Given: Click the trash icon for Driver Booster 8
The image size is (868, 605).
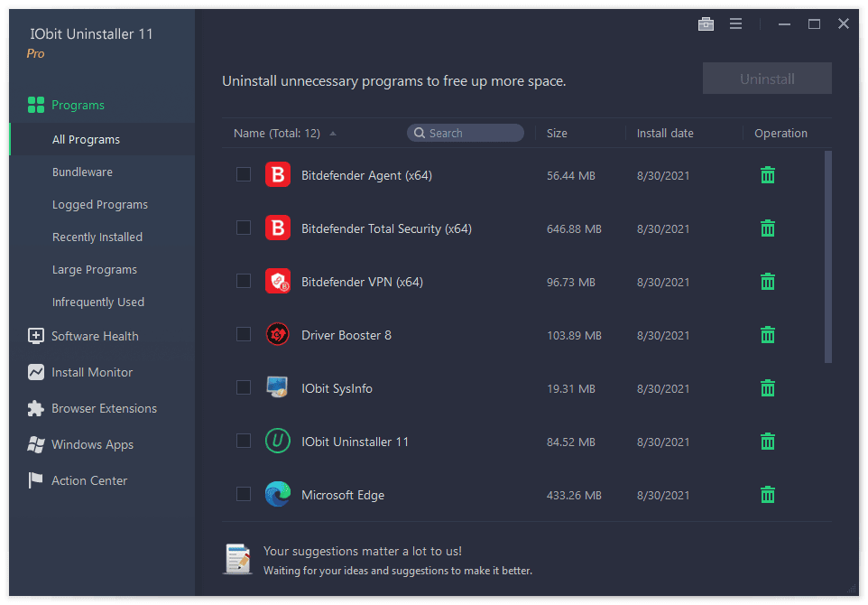Looking at the screenshot, I should click(767, 335).
